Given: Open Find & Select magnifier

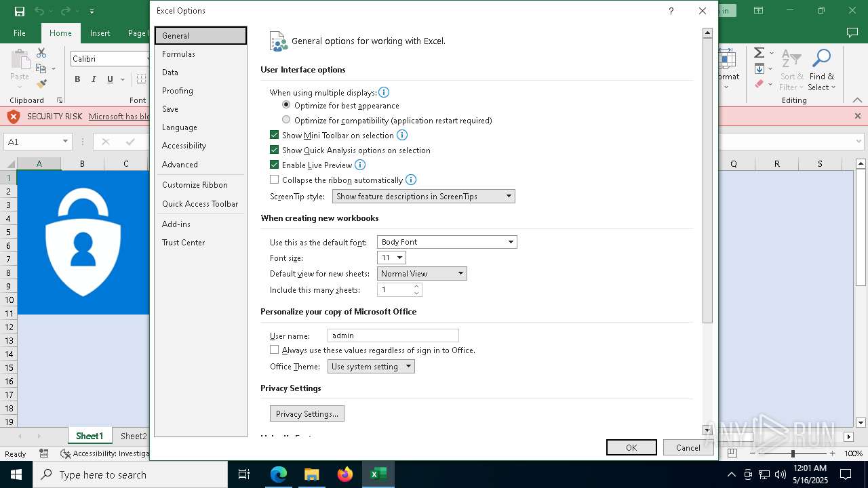Looking at the screenshot, I should coord(822,70).
